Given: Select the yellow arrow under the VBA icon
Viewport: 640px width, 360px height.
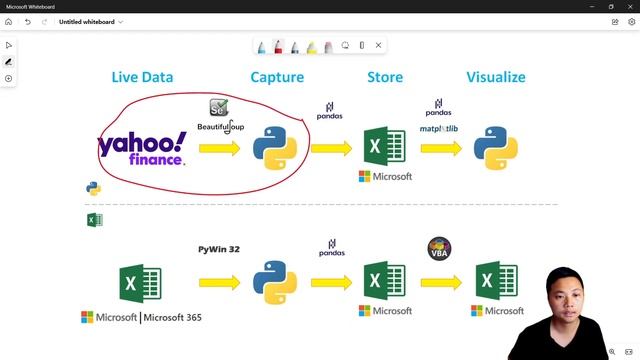Looking at the screenshot, I should click(441, 282).
